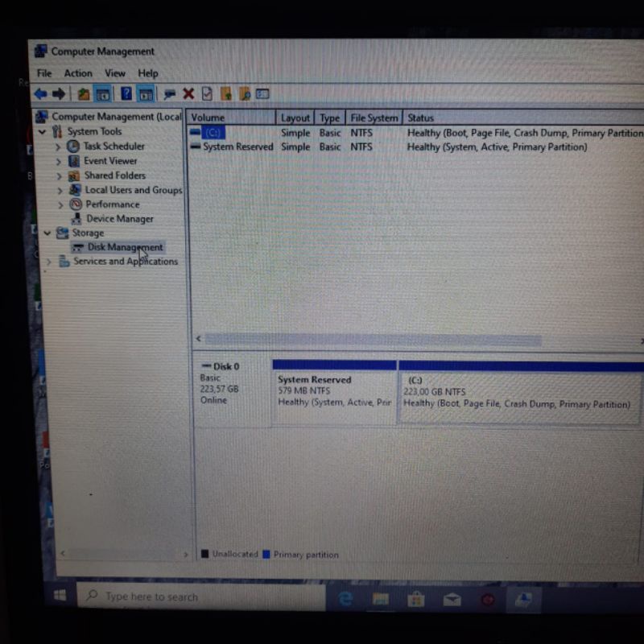The width and height of the screenshot is (644, 644).
Task: Select Performance in the tree
Action: click(113, 204)
